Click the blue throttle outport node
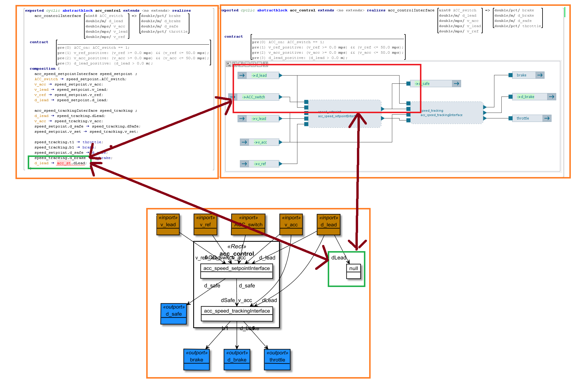This screenshot has width=579, height=392. click(x=277, y=359)
